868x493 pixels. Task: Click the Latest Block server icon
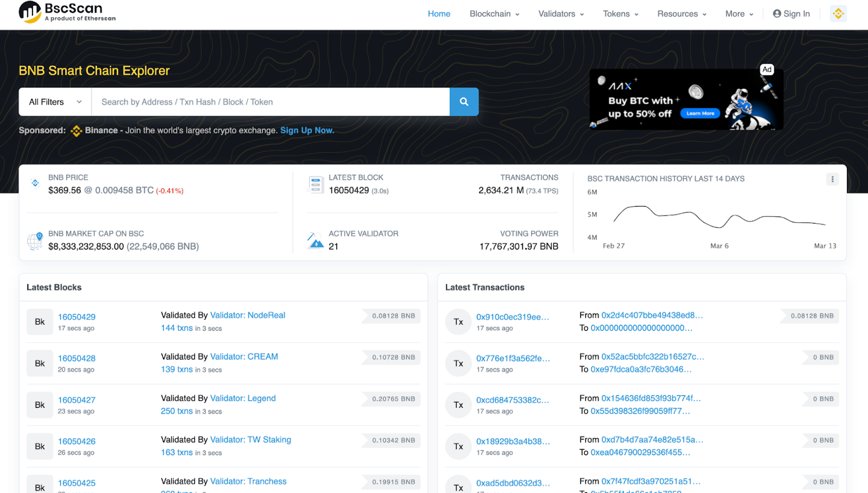(x=316, y=184)
